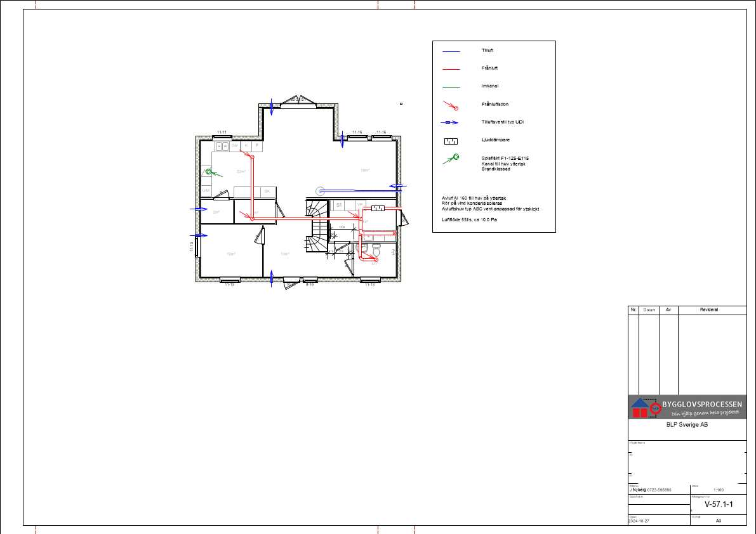Screen dimensions: 756x534
Task: Select the blue Tilluftsventil typ UDI legend symbol
Action: click(449, 122)
